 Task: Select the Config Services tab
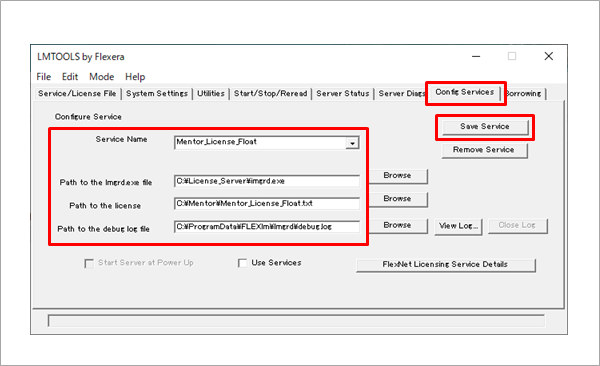465,92
